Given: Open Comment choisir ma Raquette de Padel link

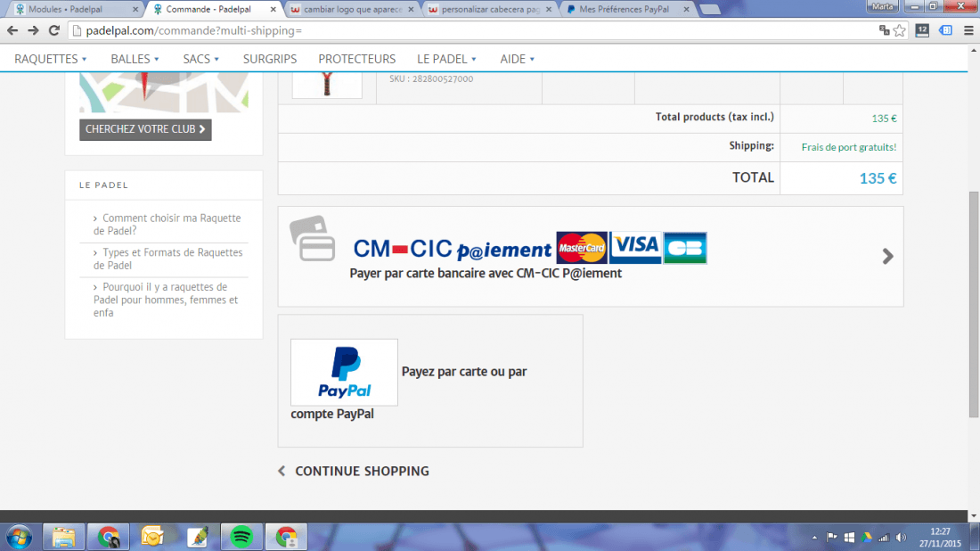Looking at the screenshot, I should pos(167,225).
